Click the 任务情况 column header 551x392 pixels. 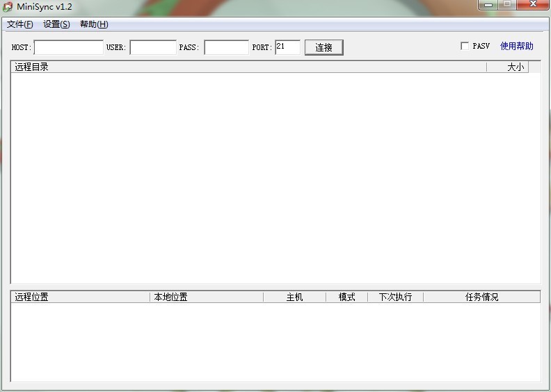[x=481, y=297]
